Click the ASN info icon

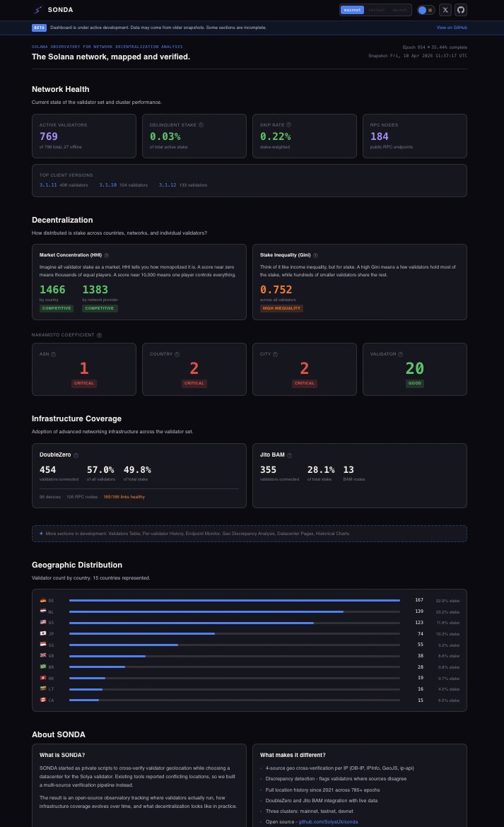point(53,354)
